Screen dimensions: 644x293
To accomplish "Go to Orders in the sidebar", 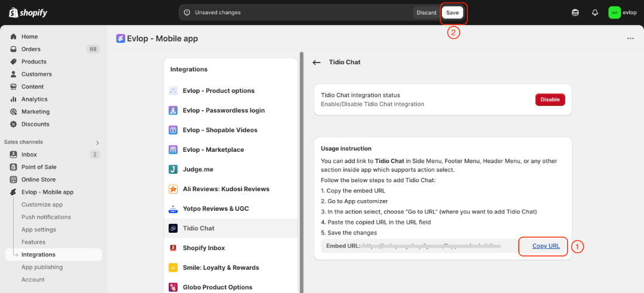I will [31, 49].
